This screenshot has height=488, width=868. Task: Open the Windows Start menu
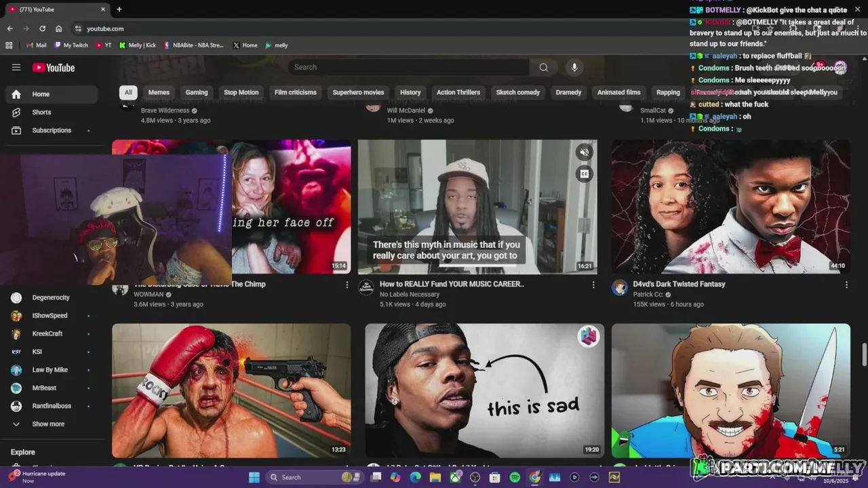pyautogui.click(x=254, y=477)
